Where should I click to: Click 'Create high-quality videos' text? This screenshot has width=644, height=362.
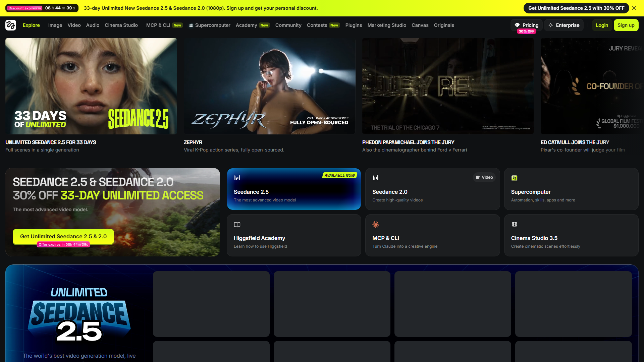(397, 200)
